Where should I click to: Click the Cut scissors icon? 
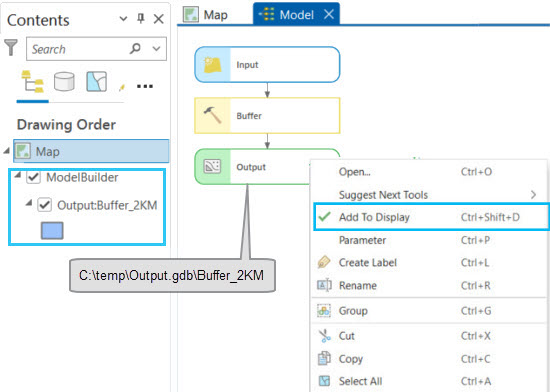tap(324, 336)
